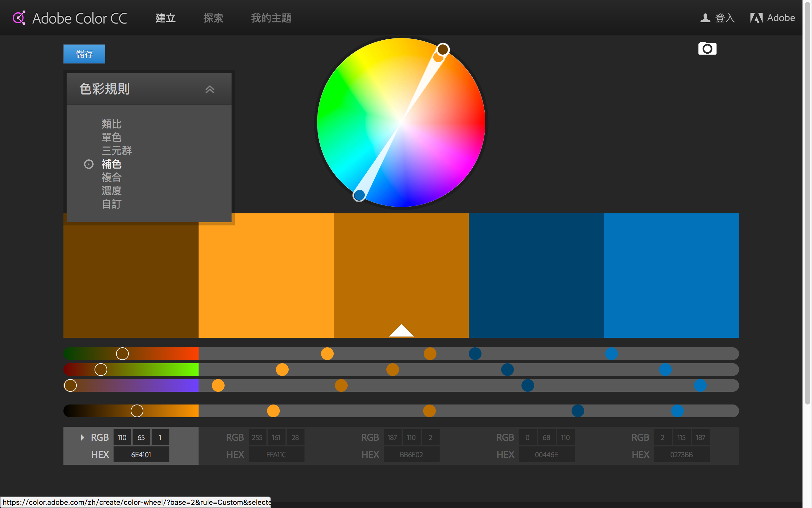Screen dimensions: 812x508
Task: Click the red value field showing 110
Action: [x=122, y=438]
